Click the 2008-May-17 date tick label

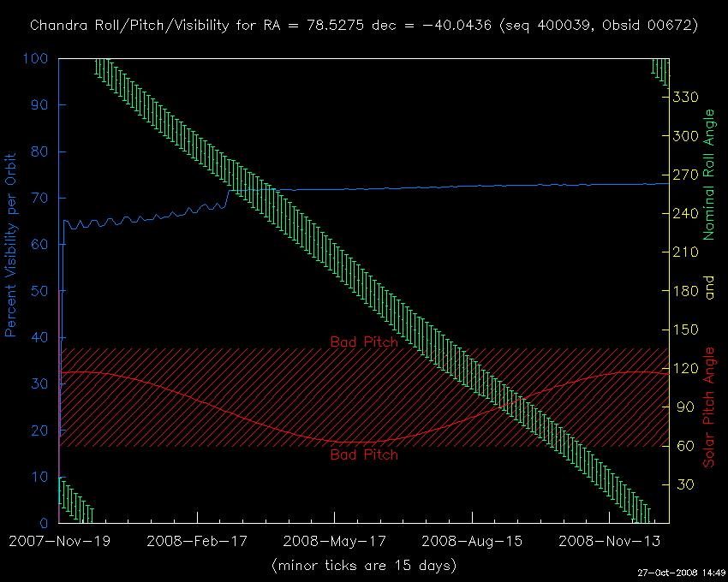coord(334,541)
